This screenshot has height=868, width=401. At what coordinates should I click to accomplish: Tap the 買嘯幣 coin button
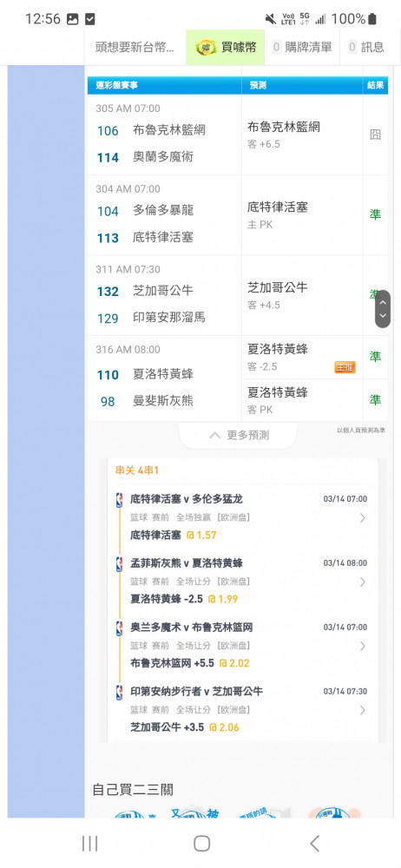pos(226,47)
